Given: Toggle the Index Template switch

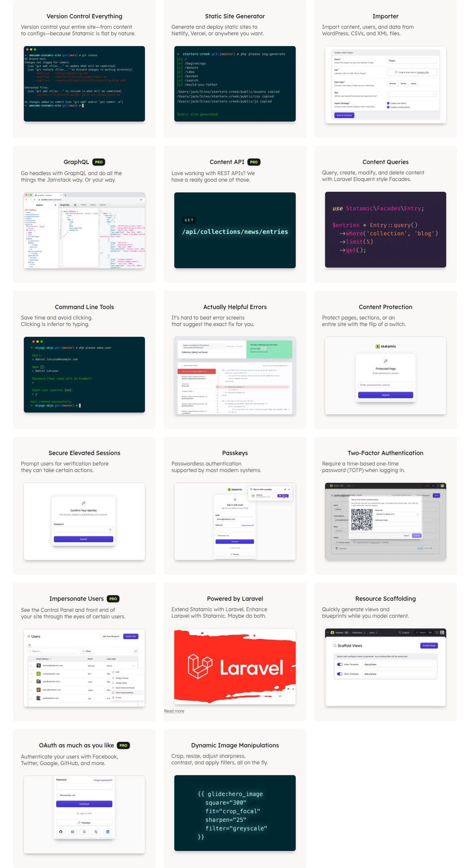Looking at the screenshot, I should point(340,665).
